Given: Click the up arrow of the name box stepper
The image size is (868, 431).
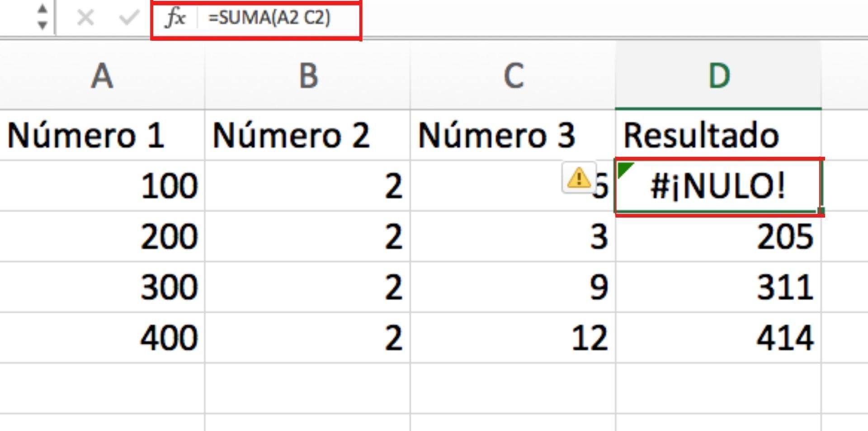Looking at the screenshot, I should point(42,9).
